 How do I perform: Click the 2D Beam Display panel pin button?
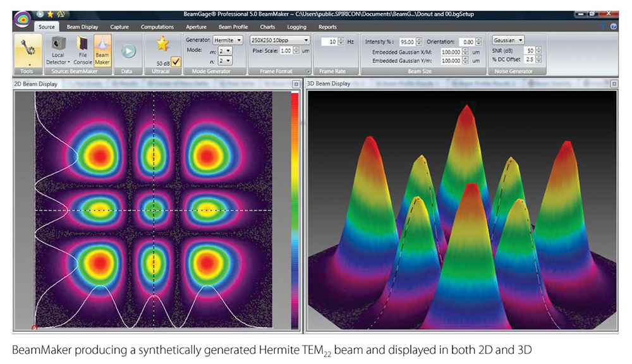click(296, 84)
